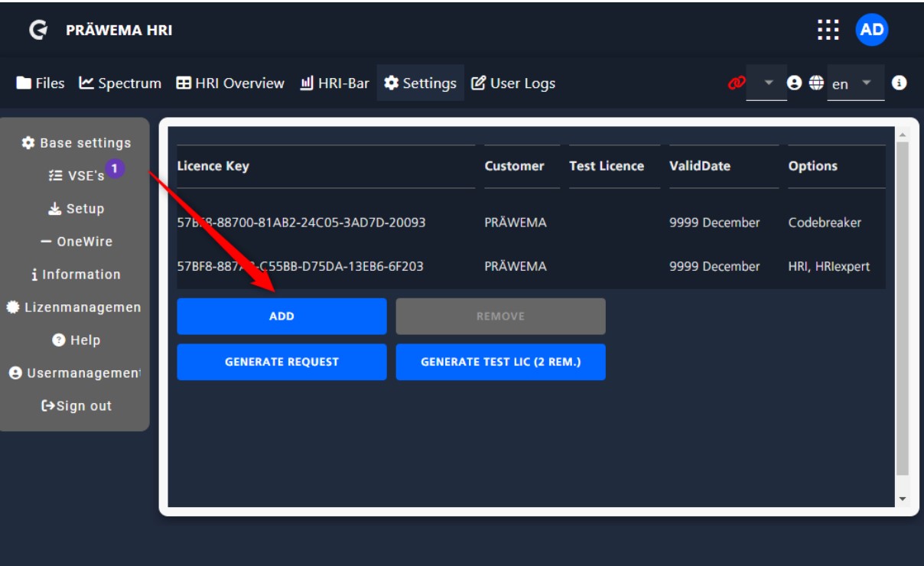Click the user account icon beside globe
924x566 pixels.
pyautogui.click(x=795, y=83)
